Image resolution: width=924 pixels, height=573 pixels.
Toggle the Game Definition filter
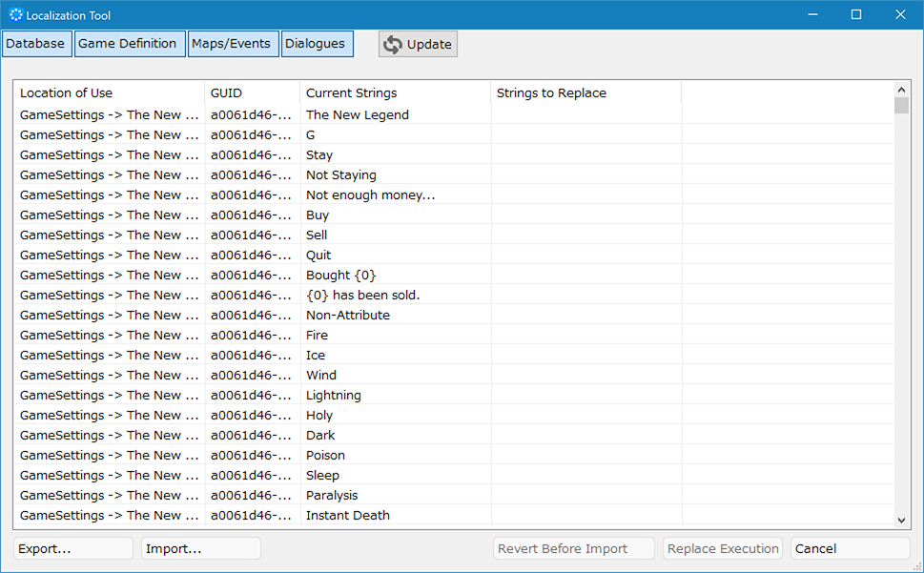130,44
